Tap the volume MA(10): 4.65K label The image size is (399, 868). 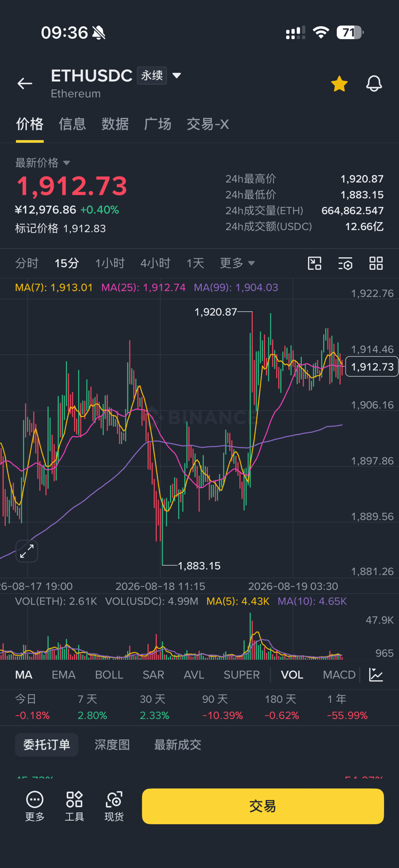[x=312, y=601]
